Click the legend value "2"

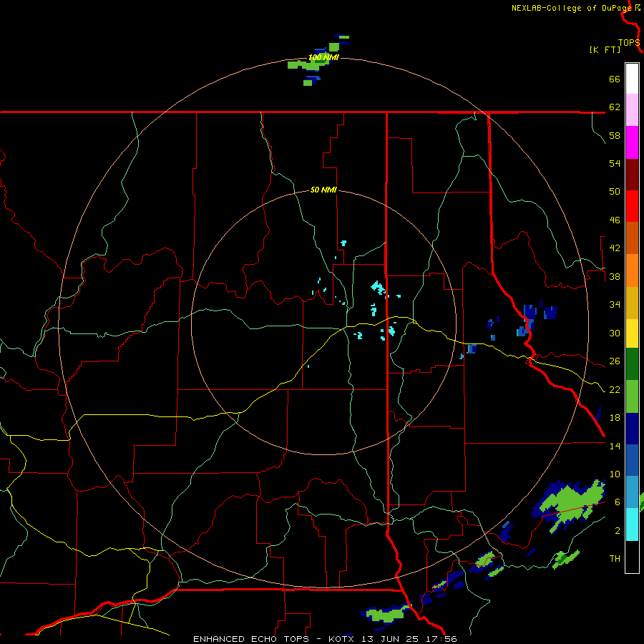(x=617, y=531)
